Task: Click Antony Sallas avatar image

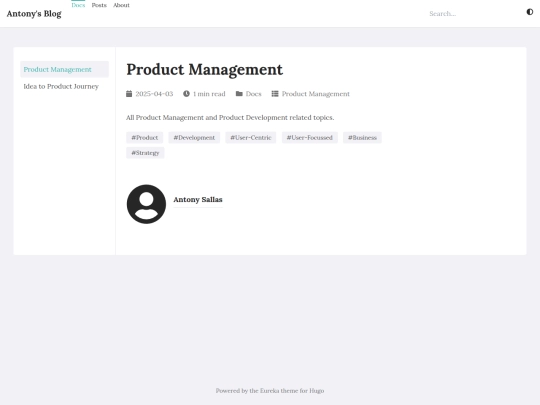Action: pyautogui.click(x=146, y=204)
